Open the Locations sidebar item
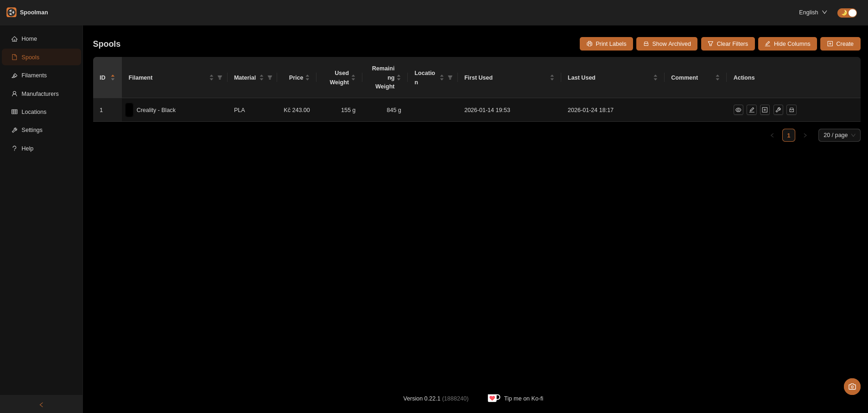Image resolution: width=868 pixels, height=413 pixels. coord(34,112)
